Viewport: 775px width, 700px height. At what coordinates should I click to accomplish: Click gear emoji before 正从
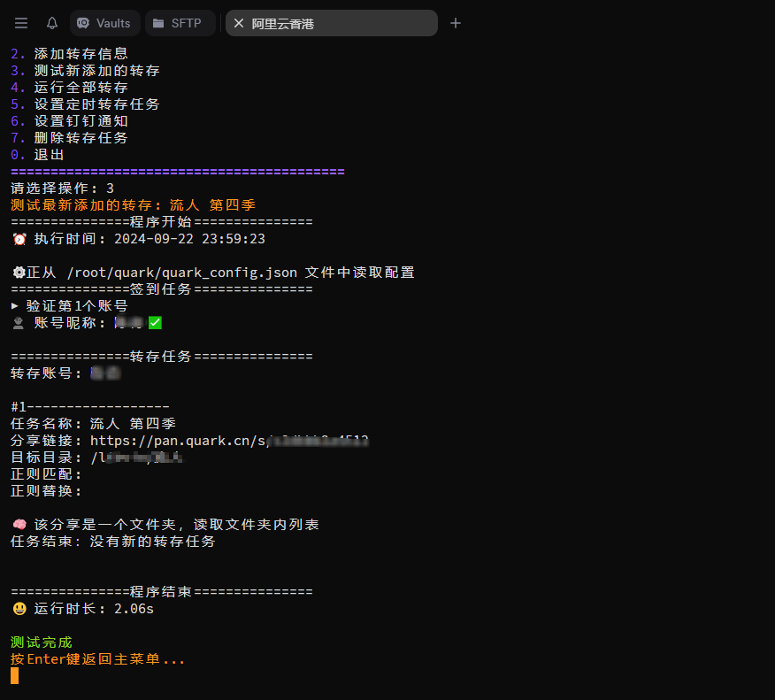[x=19, y=273]
